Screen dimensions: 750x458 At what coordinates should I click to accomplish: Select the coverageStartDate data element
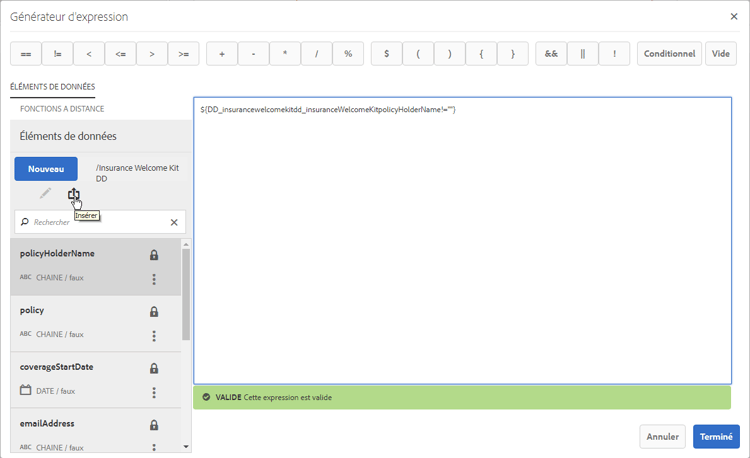coord(96,380)
